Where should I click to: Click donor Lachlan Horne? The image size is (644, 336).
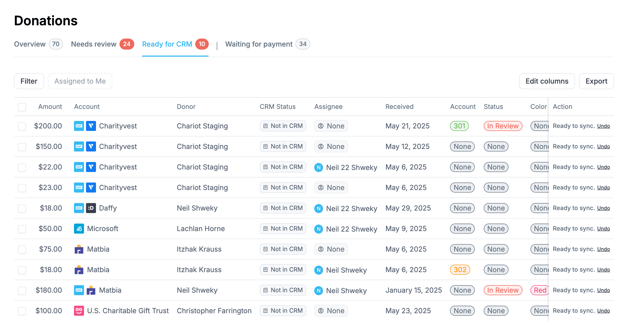[x=201, y=229]
